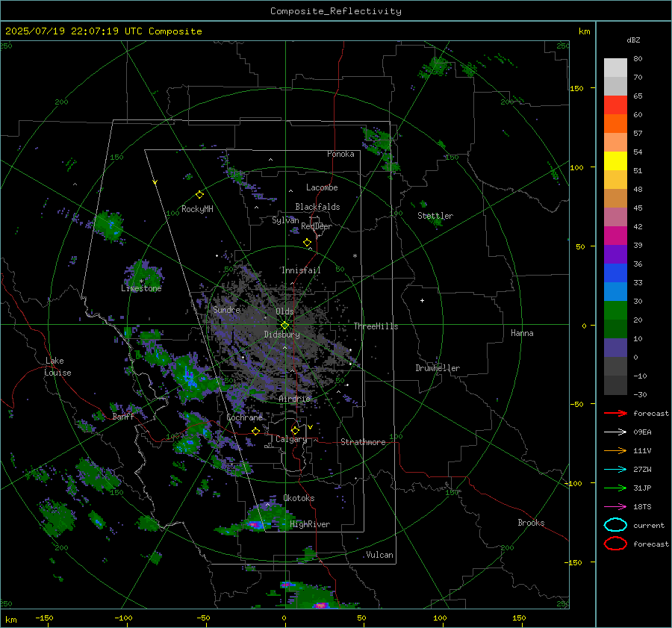Click the Didsbury city label
Screen dimensions: 672x628
[x=281, y=335]
